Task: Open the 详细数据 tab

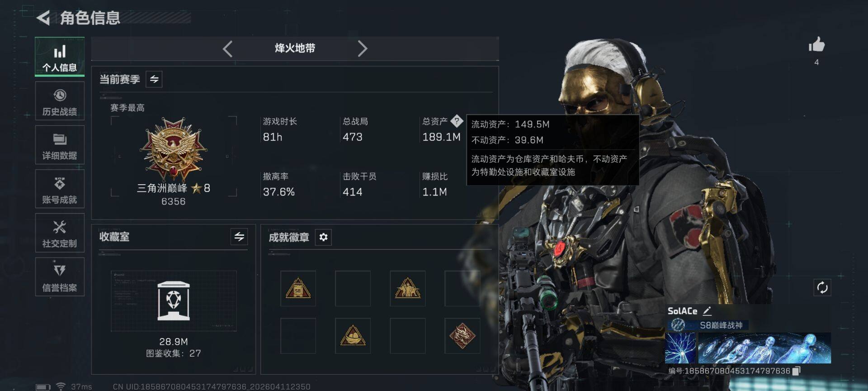Action: (x=60, y=145)
